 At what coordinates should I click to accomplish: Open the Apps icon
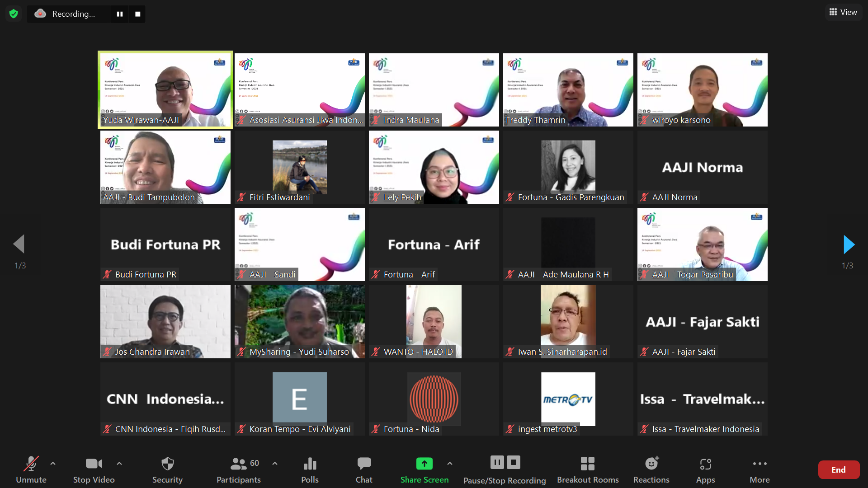pyautogui.click(x=705, y=470)
